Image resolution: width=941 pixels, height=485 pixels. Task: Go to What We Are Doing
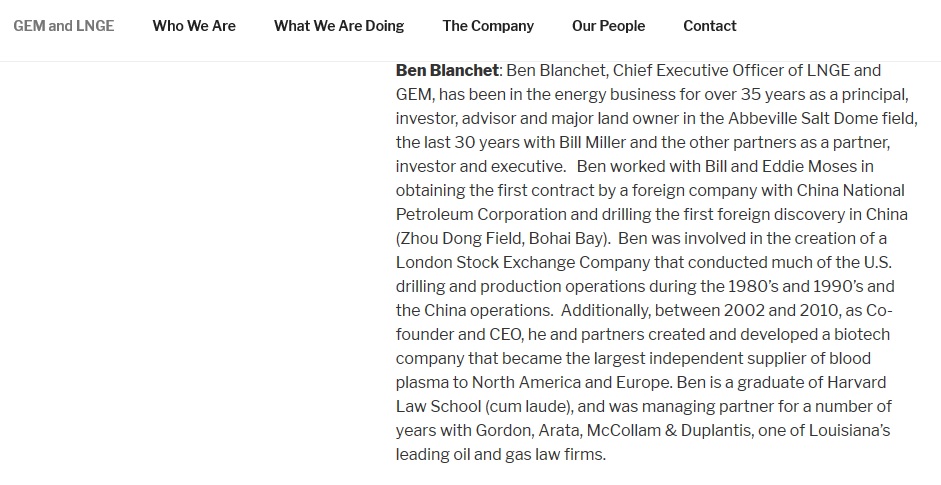[339, 26]
